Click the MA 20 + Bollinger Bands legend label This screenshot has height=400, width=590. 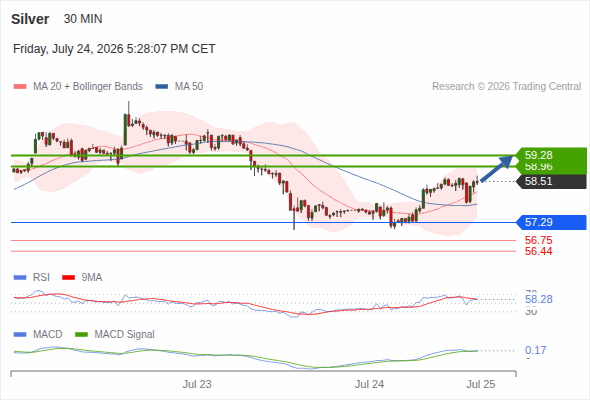(x=88, y=87)
